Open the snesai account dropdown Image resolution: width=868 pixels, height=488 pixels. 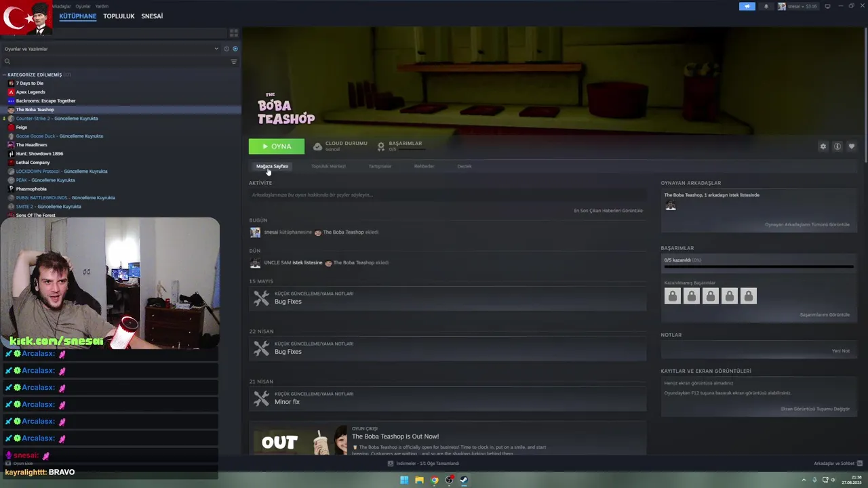pyautogui.click(x=798, y=6)
